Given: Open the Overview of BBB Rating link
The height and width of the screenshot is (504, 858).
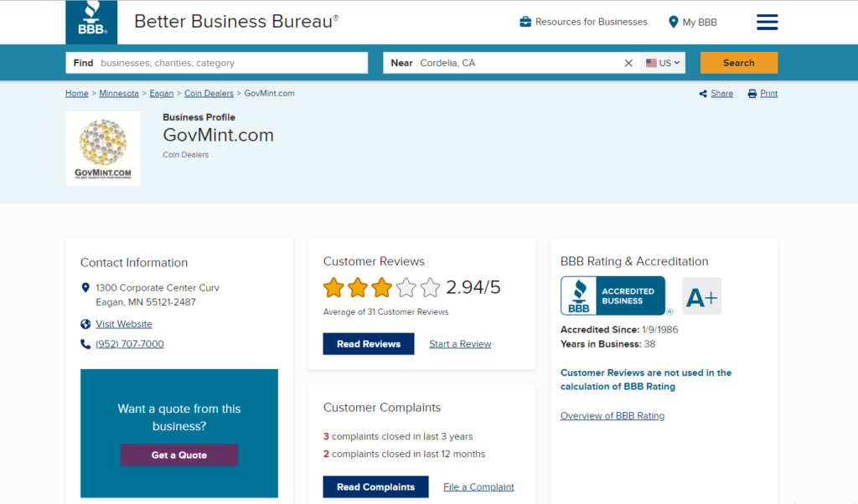Looking at the screenshot, I should pyautogui.click(x=612, y=416).
